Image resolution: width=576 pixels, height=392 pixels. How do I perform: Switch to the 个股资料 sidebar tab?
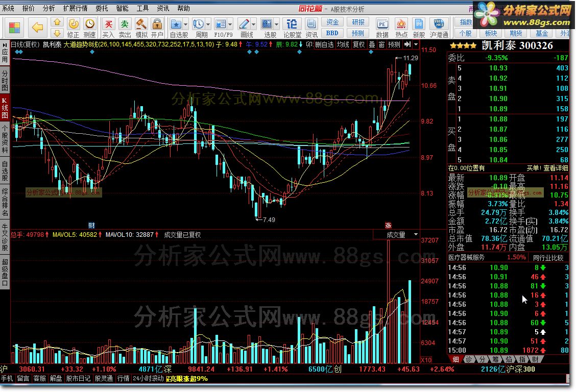pos(5,139)
